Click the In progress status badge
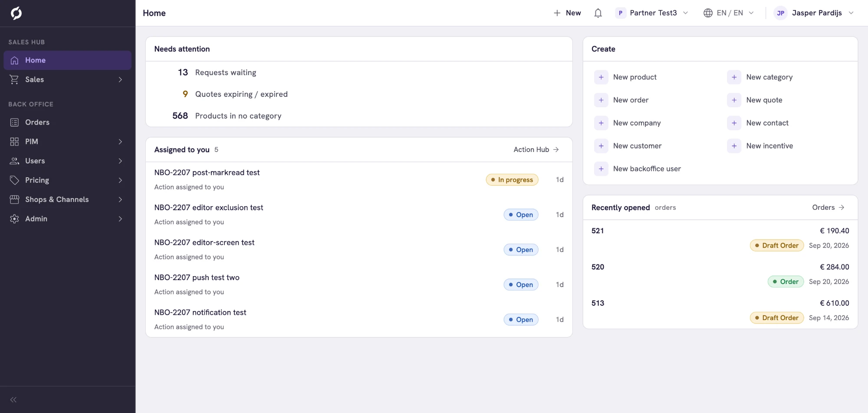The height and width of the screenshot is (413, 868). pos(512,180)
